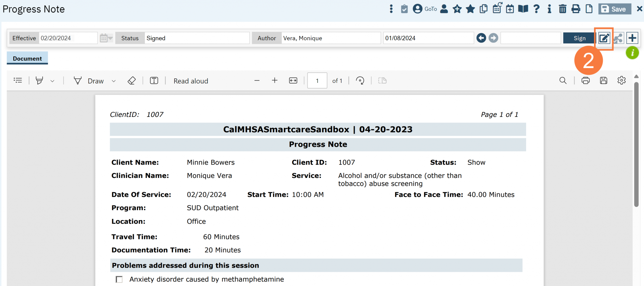The height and width of the screenshot is (286, 644).
Task: Toggle Read aloud mode
Action: (190, 81)
